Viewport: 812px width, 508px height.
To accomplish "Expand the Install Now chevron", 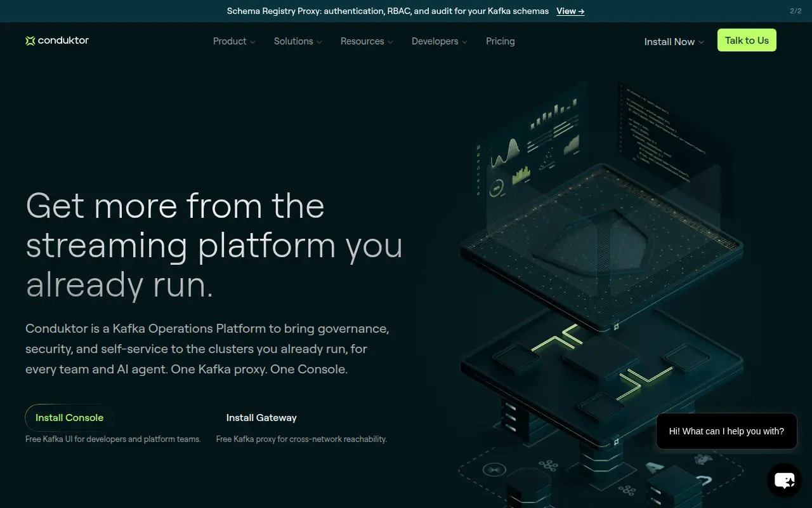I will click(701, 43).
